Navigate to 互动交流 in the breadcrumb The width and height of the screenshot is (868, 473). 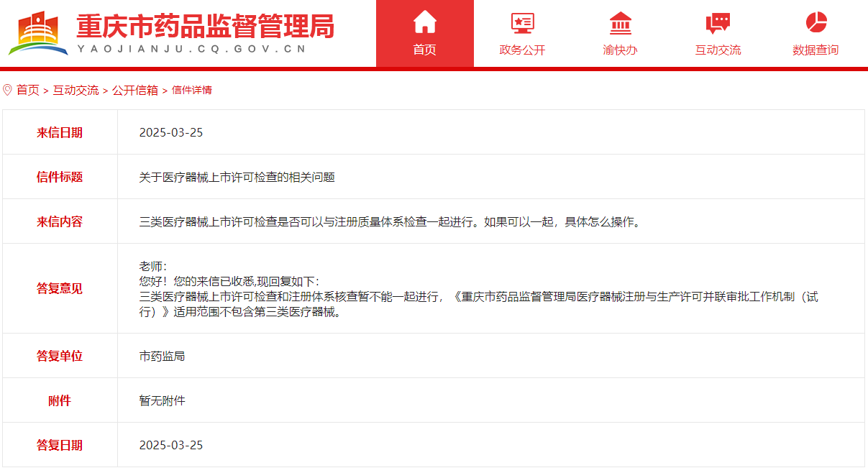pyautogui.click(x=76, y=90)
